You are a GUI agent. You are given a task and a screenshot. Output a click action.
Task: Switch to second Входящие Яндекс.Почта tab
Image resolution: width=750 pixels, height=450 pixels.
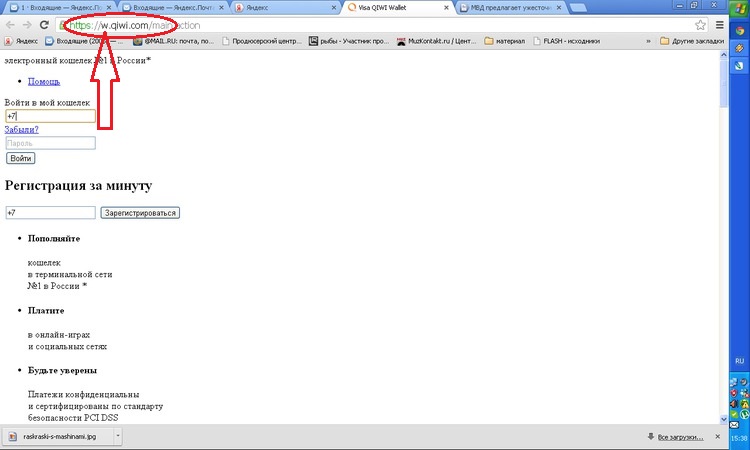click(173, 8)
